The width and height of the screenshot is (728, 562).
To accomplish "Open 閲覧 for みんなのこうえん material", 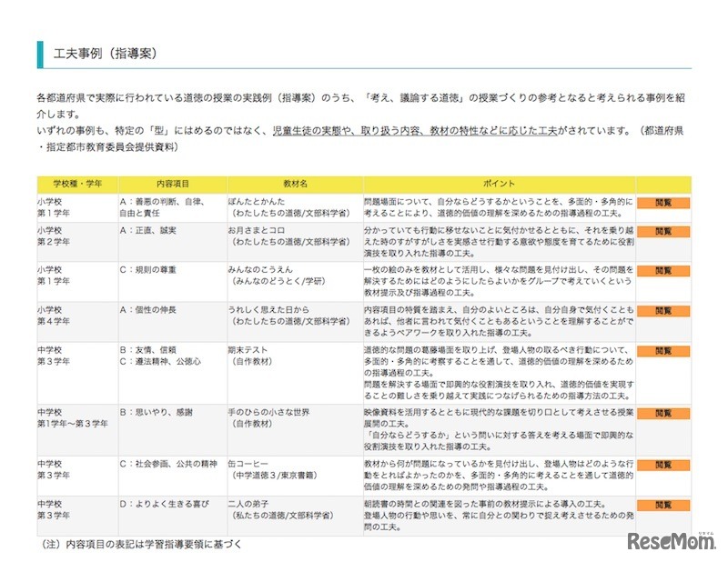I will pos(663,270).
